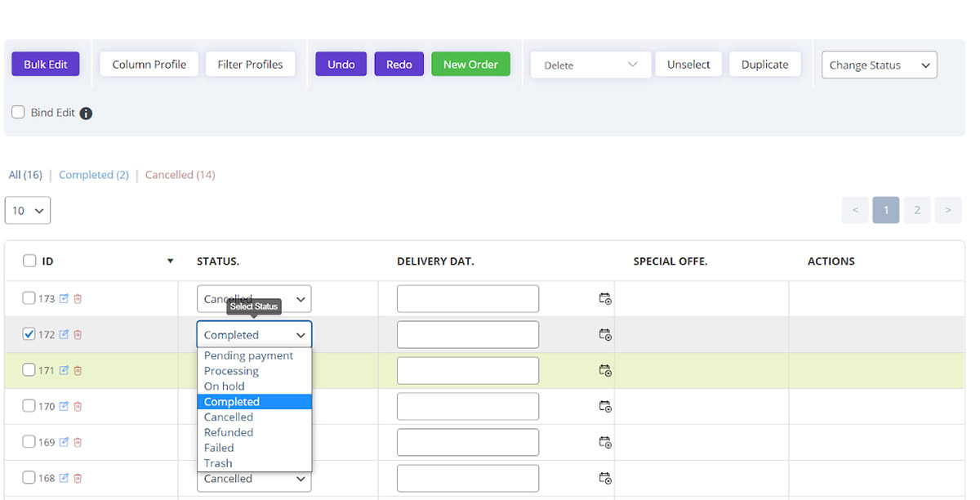Go to next page arrow
The width and height of the screenshot is (980, 500).
click(x=948, y=210)
